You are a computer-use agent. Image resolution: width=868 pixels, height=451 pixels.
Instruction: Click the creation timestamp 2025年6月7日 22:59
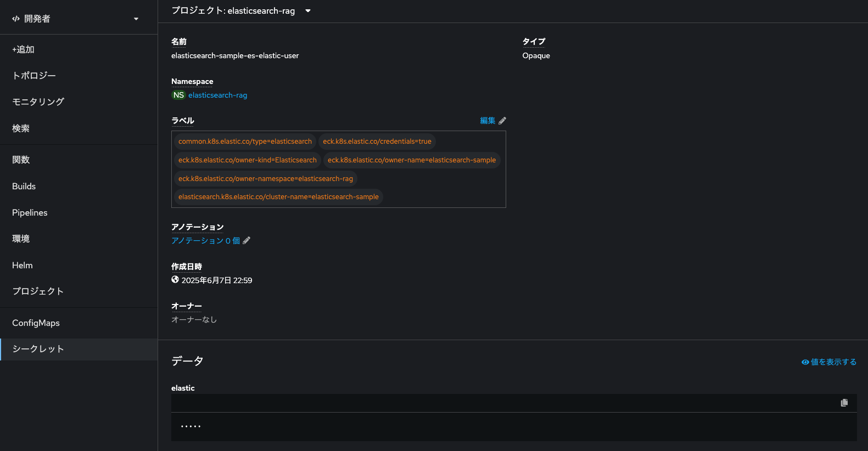tap(217, 280)
